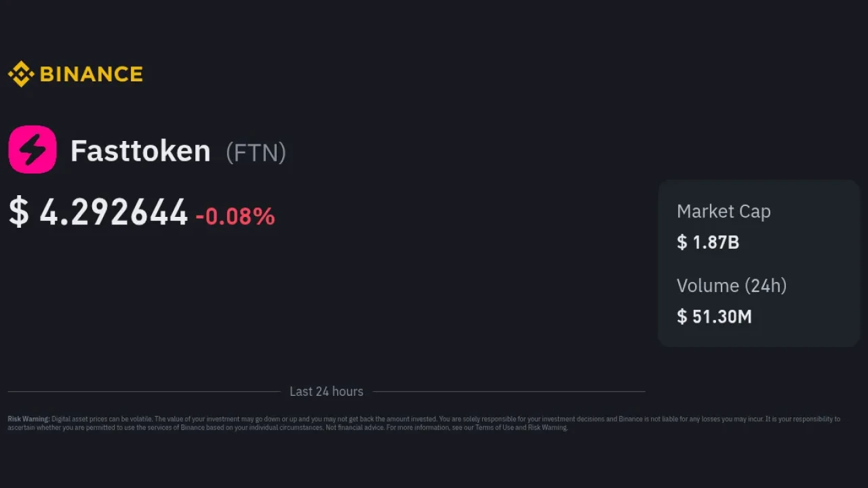Click the Volume (24h) label
The width and height of the screenshot is (868, 488).
coord(732,285)
